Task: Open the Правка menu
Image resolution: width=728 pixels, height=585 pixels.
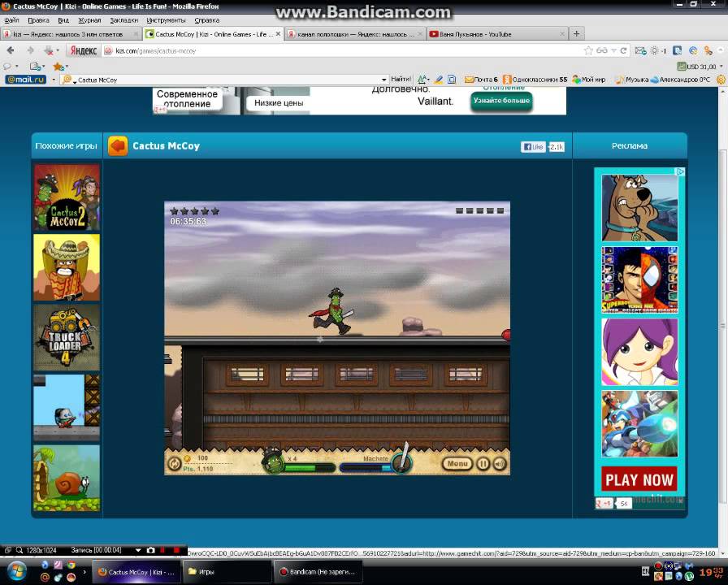Action: click(x=38, y=20)
